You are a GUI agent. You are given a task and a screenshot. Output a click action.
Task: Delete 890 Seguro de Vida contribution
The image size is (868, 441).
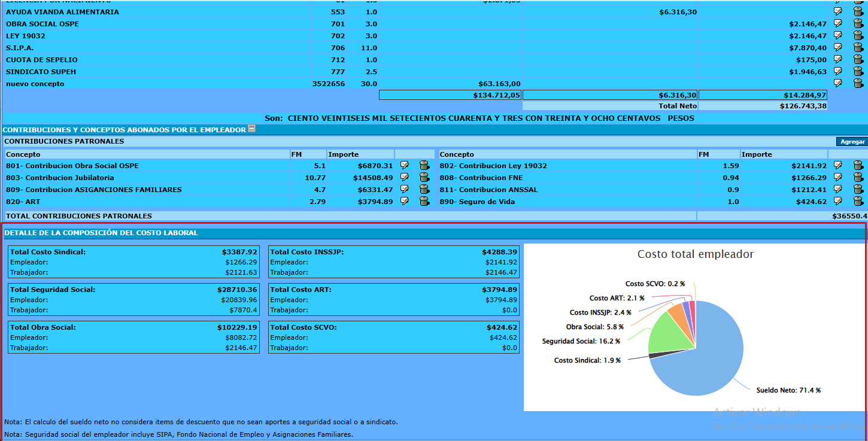858,201
